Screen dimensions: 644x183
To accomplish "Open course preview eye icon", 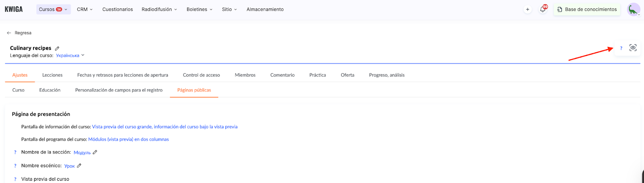I will [633, 48].
